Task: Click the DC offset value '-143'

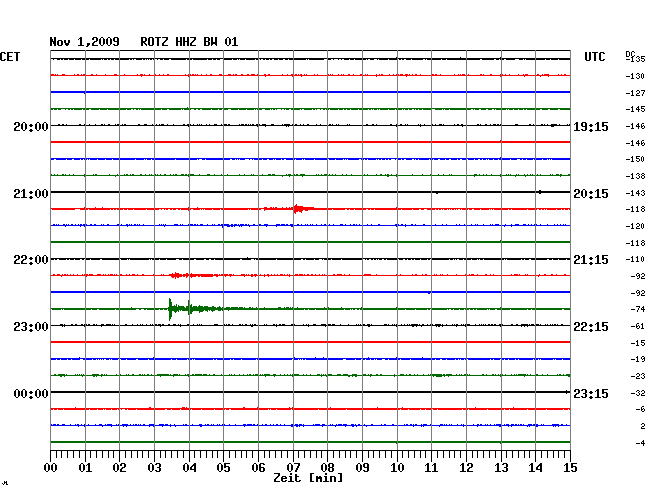Action: [635, 193]
